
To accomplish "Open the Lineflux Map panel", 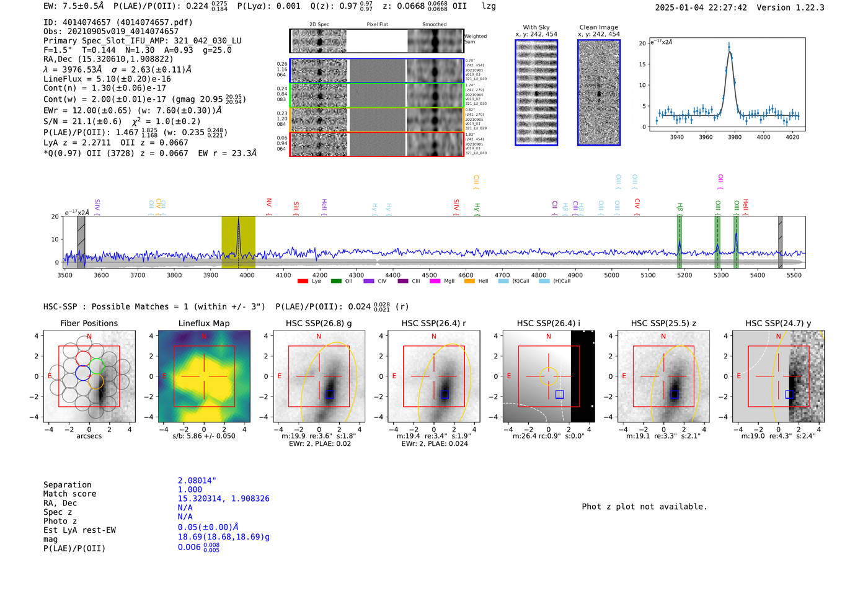I will (x=204, y=376).
